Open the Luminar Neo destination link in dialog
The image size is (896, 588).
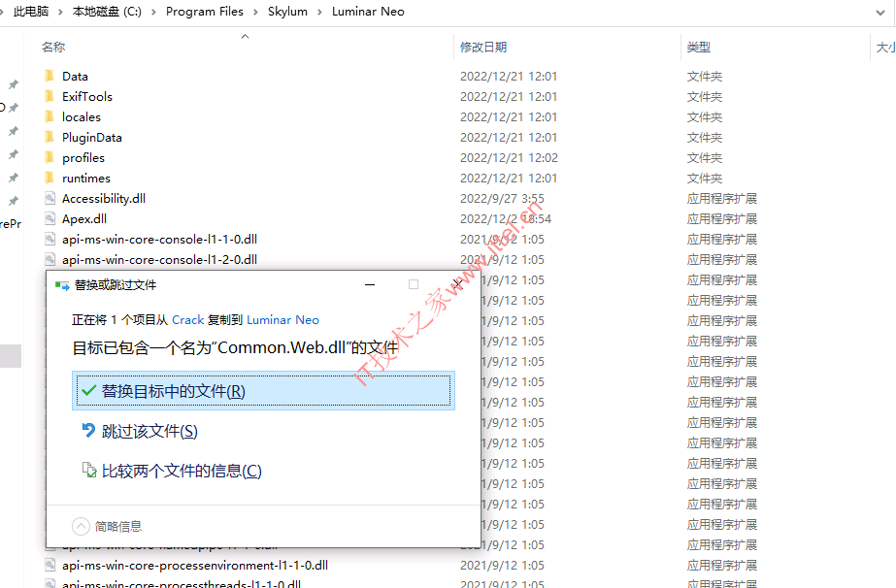coord(282,320)
